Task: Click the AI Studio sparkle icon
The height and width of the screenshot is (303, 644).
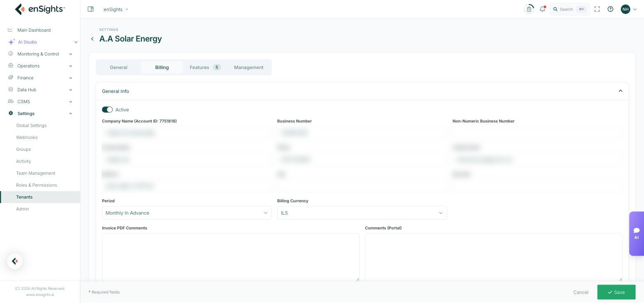Action: tap(11, 42)
